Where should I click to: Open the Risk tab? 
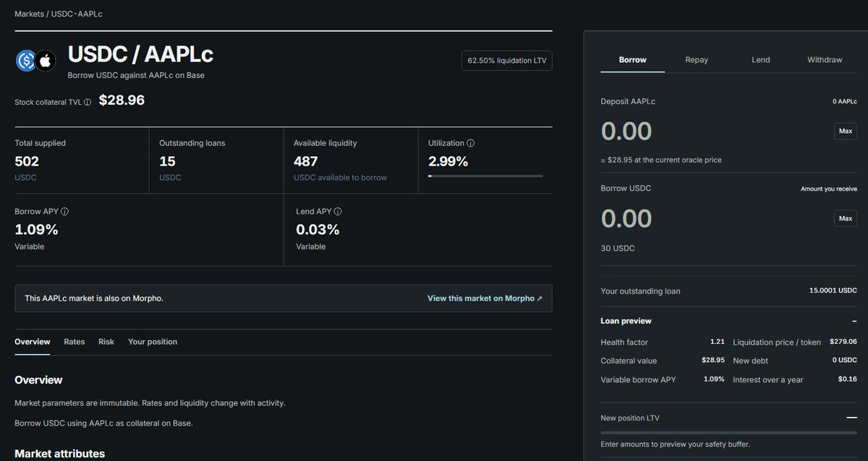(106, 342)
